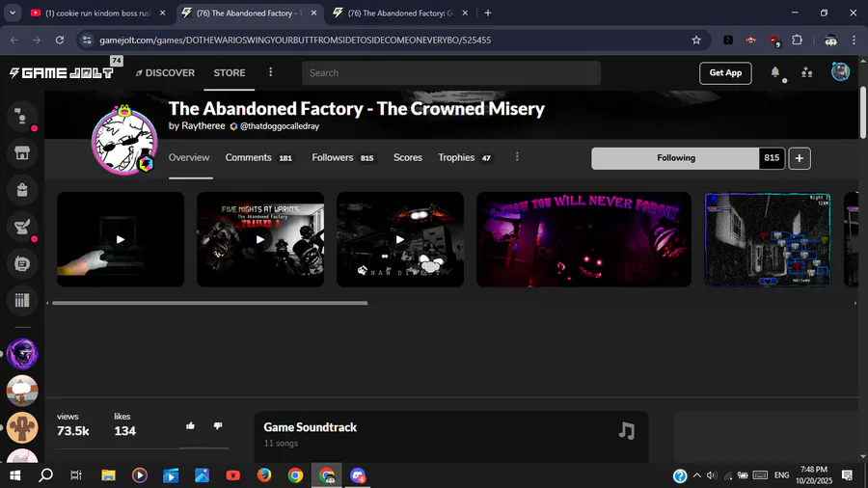Play the first video with the hand
Screen dimensions: 868x488
121,239
